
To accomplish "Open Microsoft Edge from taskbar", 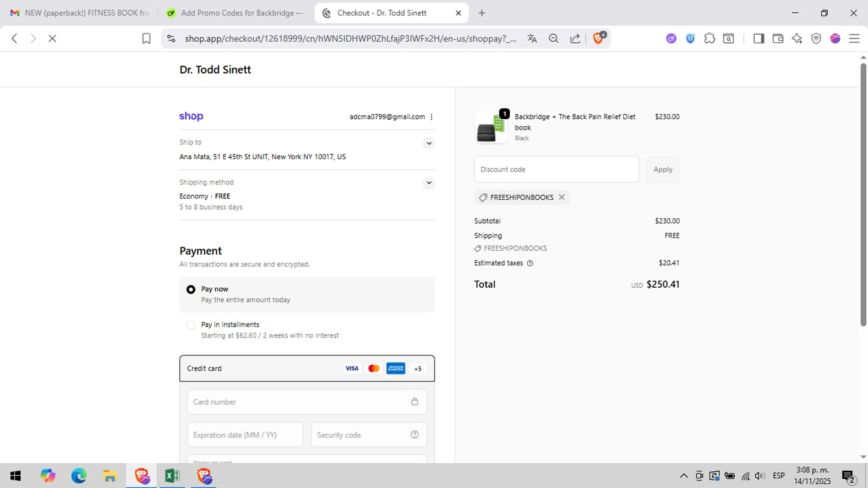I will pyautogui.click(x=79, y=476).
